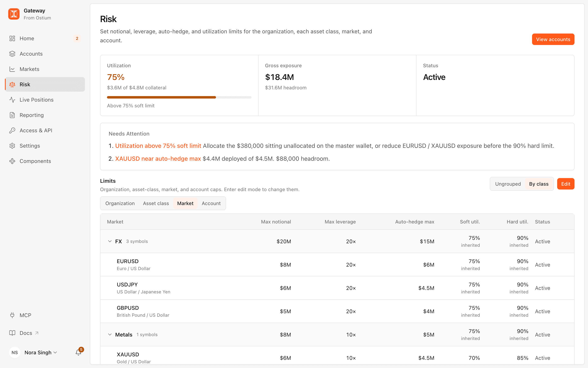
Task: Click the Auto-hedge max column header
Action: point(414,222)
